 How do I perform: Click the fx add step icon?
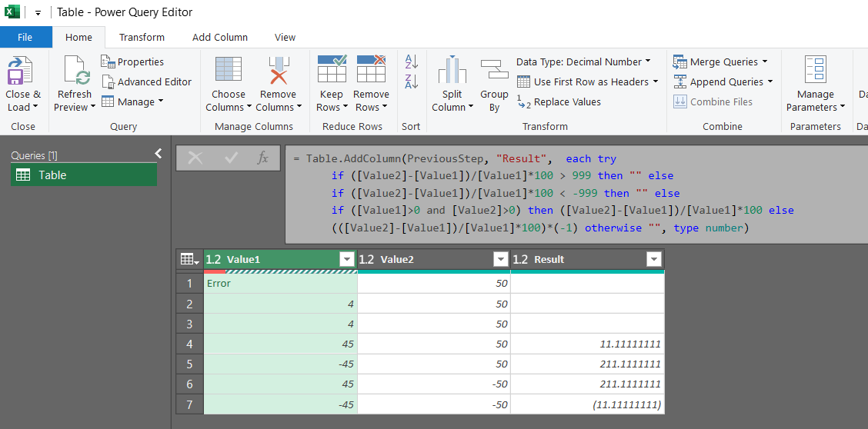point(263,158)
